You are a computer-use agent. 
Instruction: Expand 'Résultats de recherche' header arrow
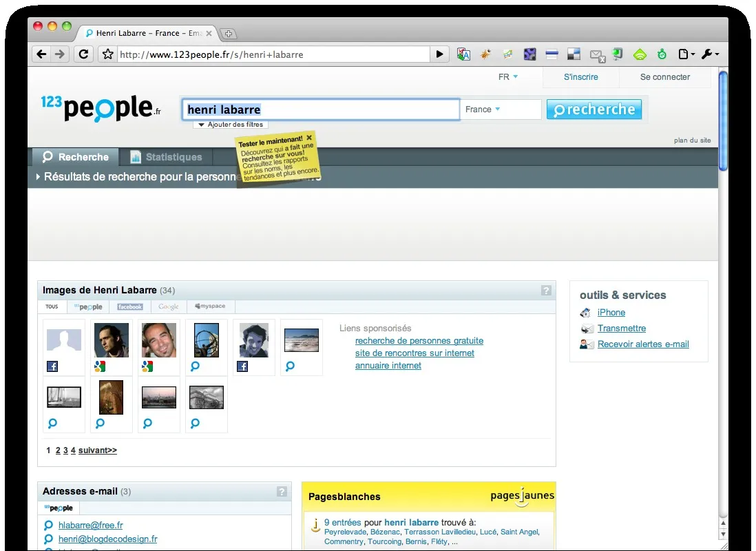(38, 176)
